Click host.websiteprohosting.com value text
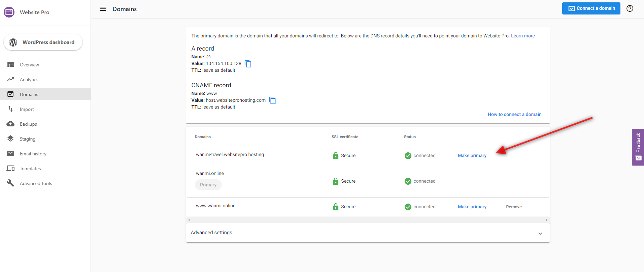This screenshot has height=272, width=644. pos(236,100)
